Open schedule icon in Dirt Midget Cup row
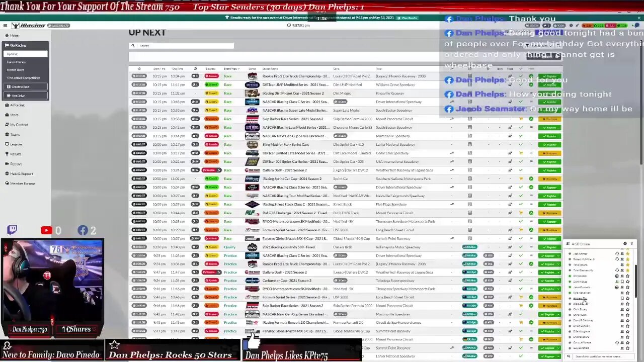Screen dimensions: 644x362 tap(470, 94)
